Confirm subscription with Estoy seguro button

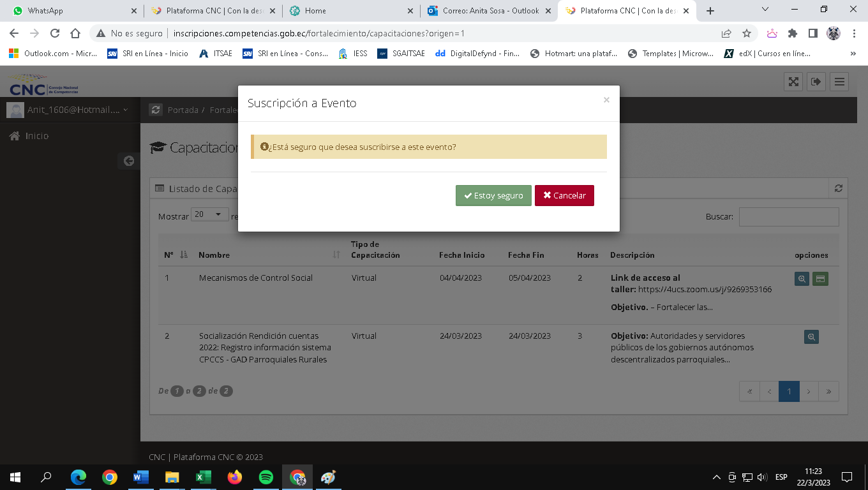(493, 196)
